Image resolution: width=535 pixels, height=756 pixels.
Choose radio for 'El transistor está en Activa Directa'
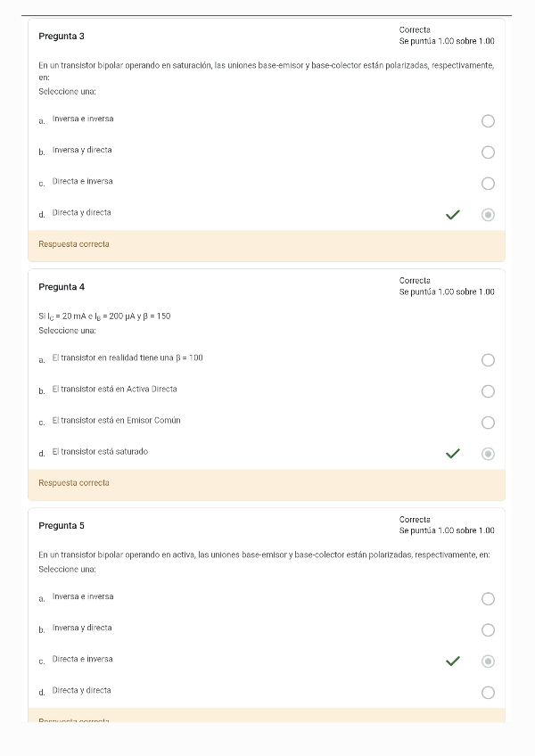coord(488,391)
